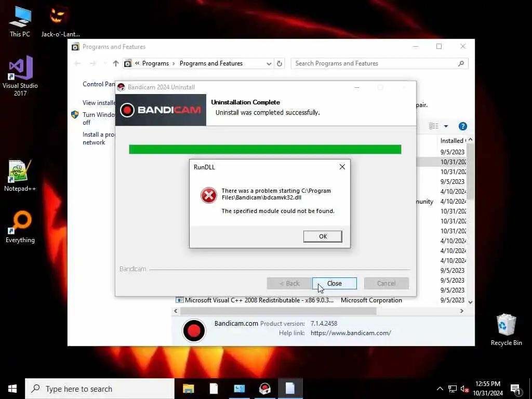Image resolution: width=532 pixels, height=399 pixels.
Task: Click the Installed On column header
Action: [453, 140]
